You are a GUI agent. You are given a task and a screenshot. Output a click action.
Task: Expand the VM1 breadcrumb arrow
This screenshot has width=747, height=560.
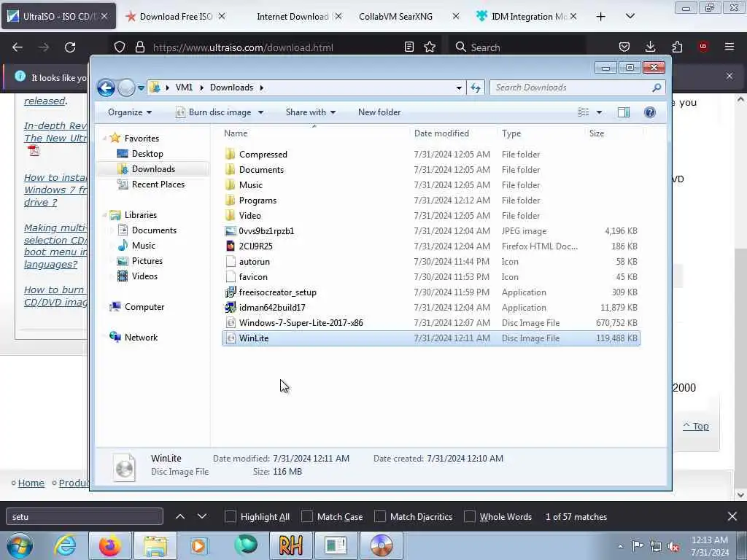click(201, 87)
